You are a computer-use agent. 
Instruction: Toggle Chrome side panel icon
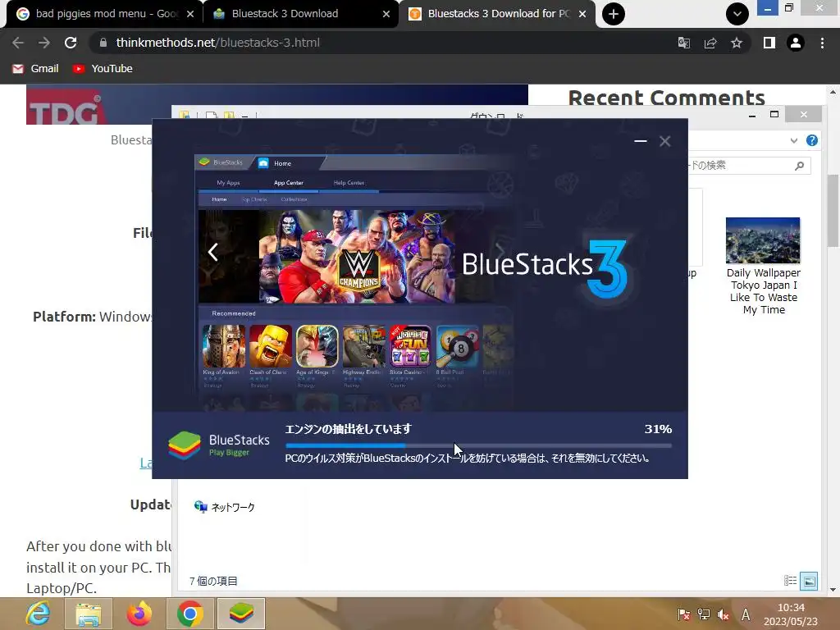pos(769,43)
